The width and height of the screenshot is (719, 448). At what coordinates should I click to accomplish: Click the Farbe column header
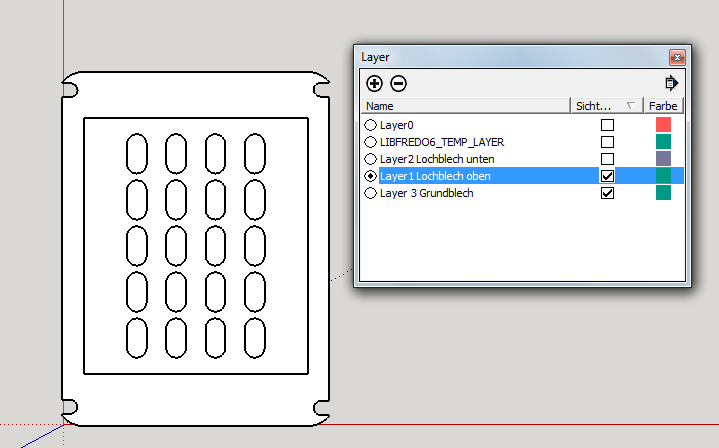point(663,106)
